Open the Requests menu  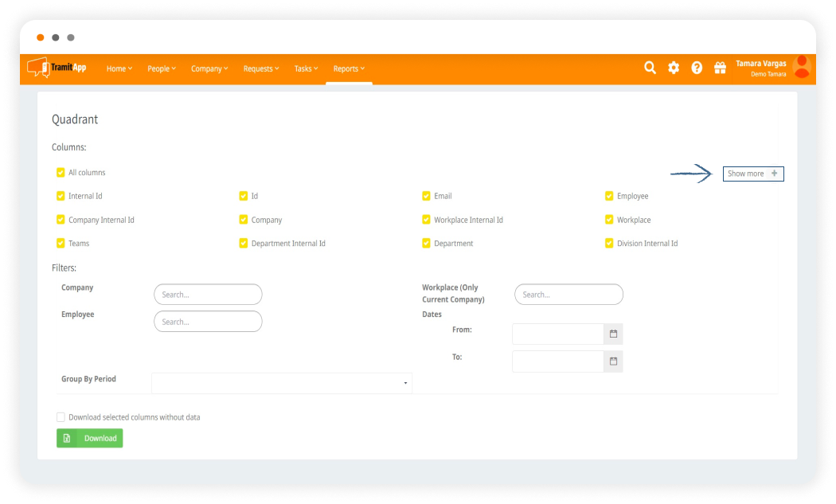[x=261, y=69]
